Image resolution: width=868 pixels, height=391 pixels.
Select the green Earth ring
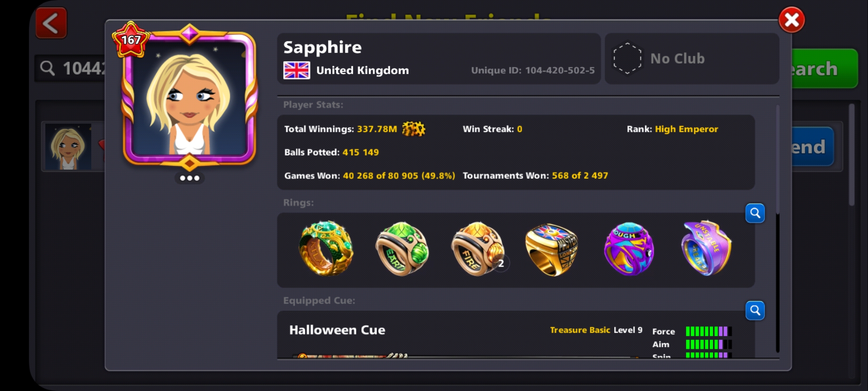pos(402,249)
